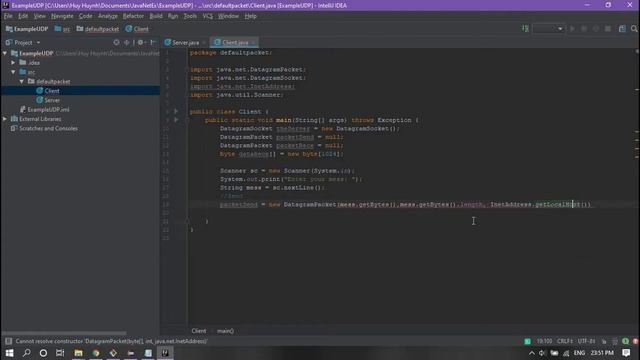Click the editor vertical scrollbar error stripe
Image resolution: width=640 pixels, height=360 pixels.
[637, 188]
